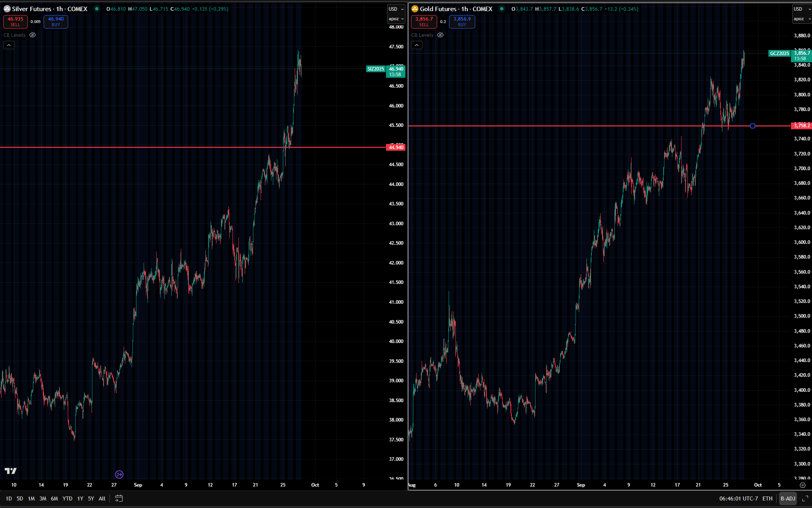Toggle CB Levels visibility on silver chart
This screenshot has height=508, width=812.
(33, 35)
